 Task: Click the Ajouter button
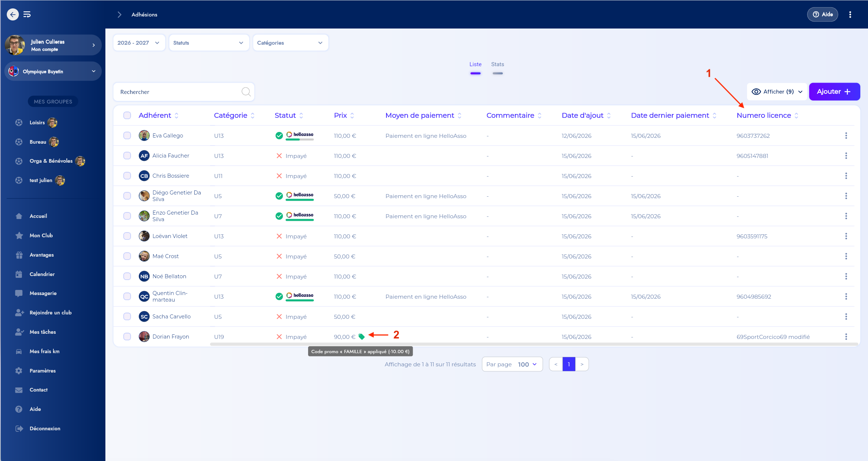(x=834, y=92)
